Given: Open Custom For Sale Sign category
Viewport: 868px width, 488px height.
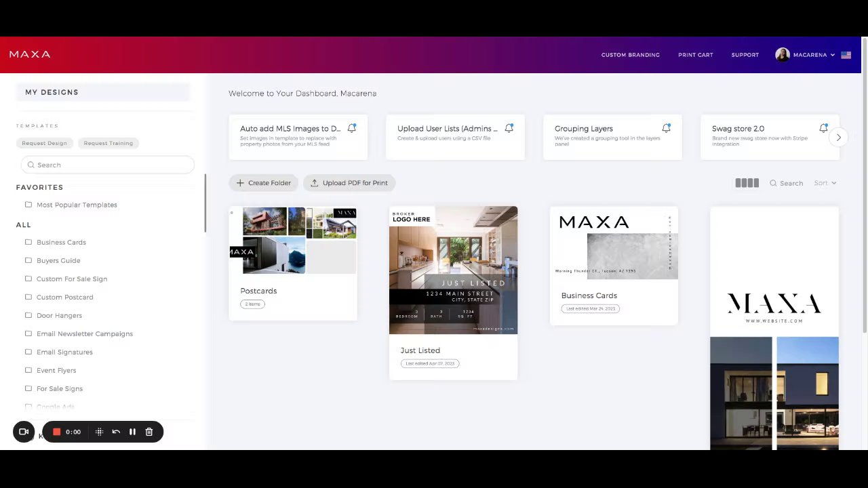Looking at the screenshot, I should click(72, 279).
